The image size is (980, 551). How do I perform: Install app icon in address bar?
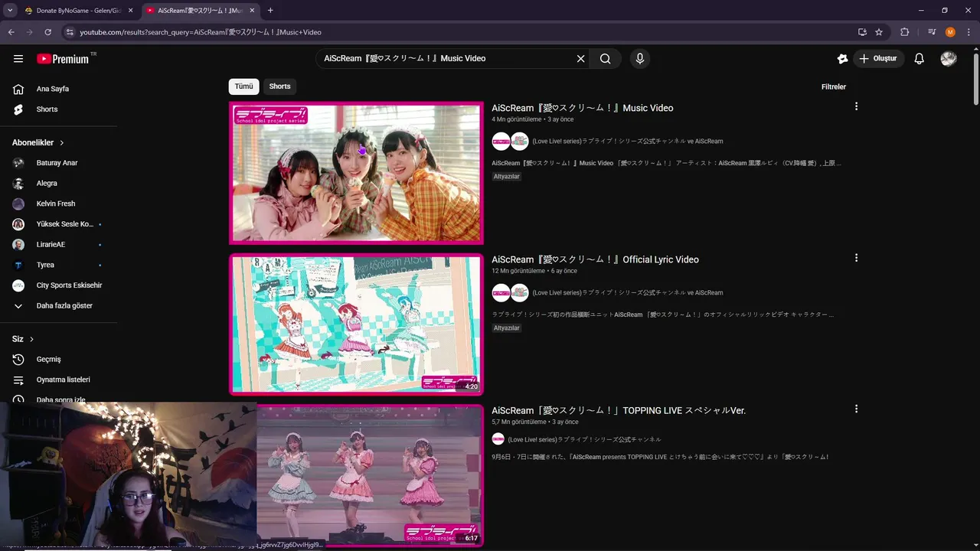coord(862,32)
